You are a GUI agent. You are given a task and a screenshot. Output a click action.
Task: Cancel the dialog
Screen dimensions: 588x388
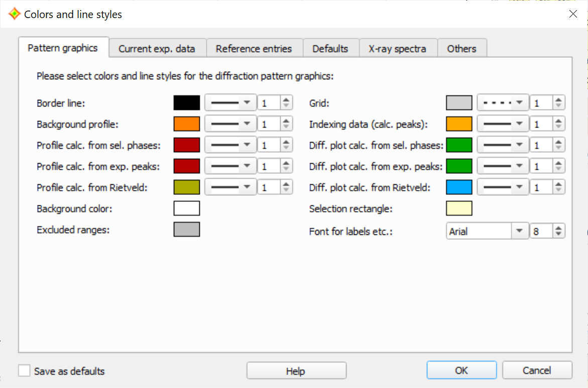(537, 370)
